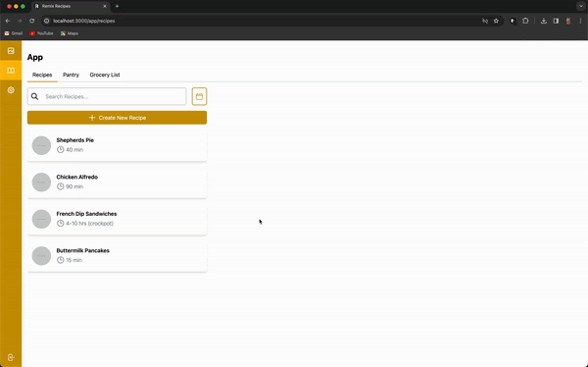Screen dimensions: 588x367
Task: Click the French Dip Sandwiches placeholder image
Action: (41, 219)
